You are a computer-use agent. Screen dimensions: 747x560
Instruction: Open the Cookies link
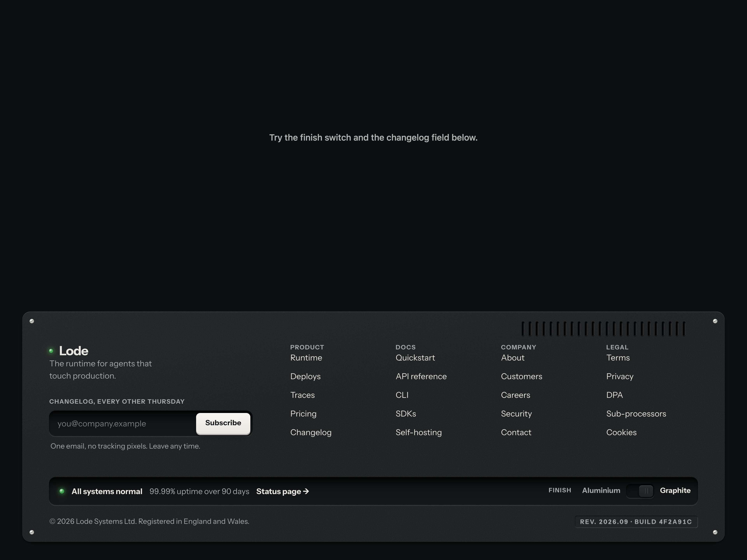coord(621,432)
